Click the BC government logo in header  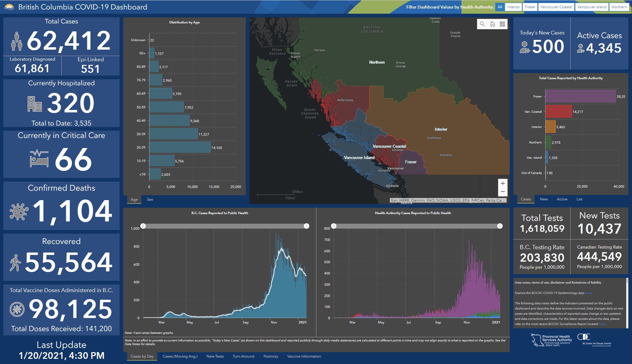click(x=9, y=7)
